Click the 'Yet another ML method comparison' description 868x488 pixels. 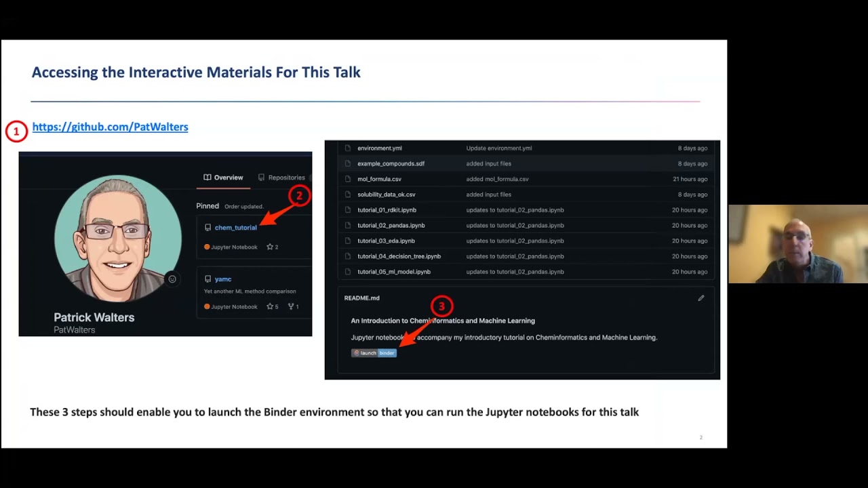tap(250, 291)
